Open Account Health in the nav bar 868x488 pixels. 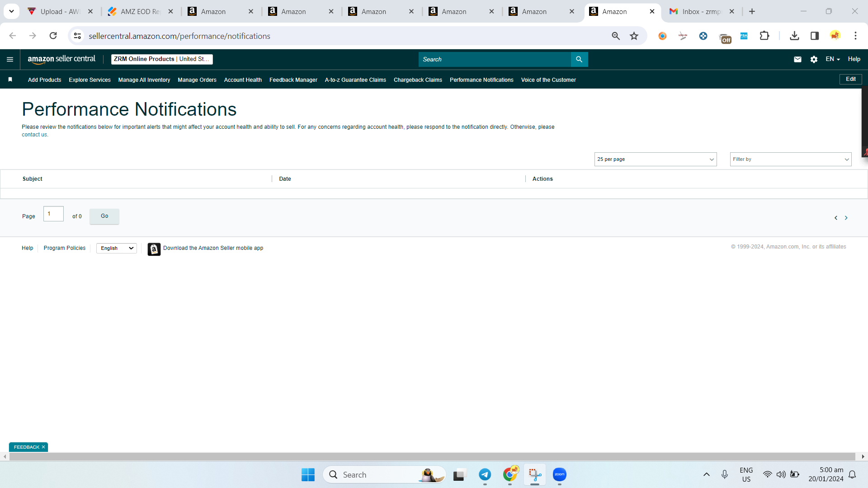pos(243,80)
